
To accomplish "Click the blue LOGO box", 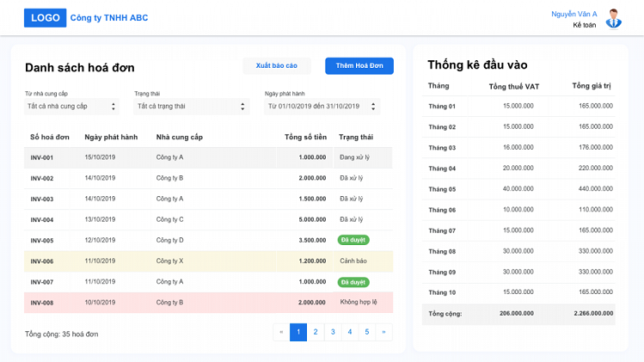I will (45, 18).
